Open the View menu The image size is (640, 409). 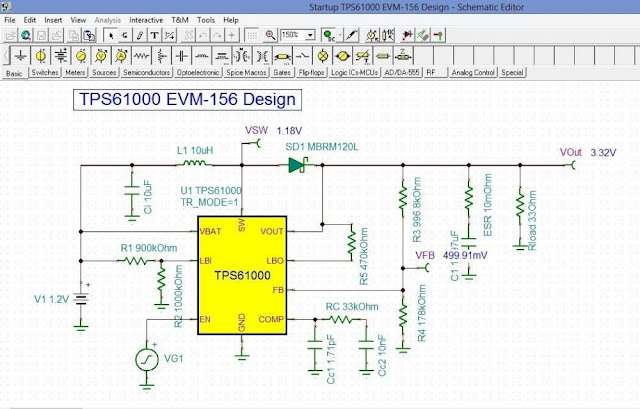coord(78,20)
